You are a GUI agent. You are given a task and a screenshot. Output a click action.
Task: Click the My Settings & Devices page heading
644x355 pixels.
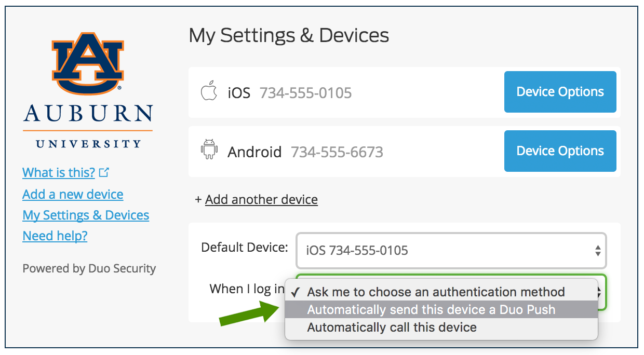(289, 35)
